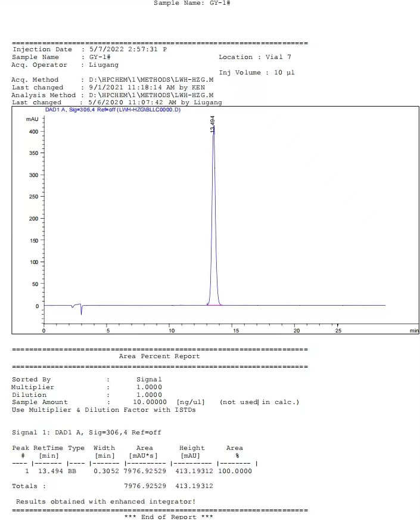Click the y-axis tick value 400
Screen dimensions: 420x522
tap(33, 132)
